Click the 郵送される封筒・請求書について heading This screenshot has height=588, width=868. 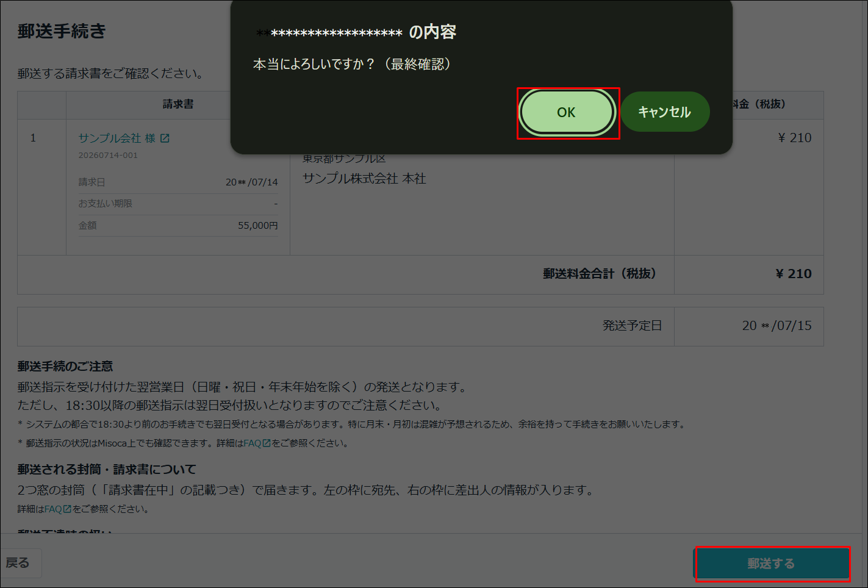click(x=107, y=470)
